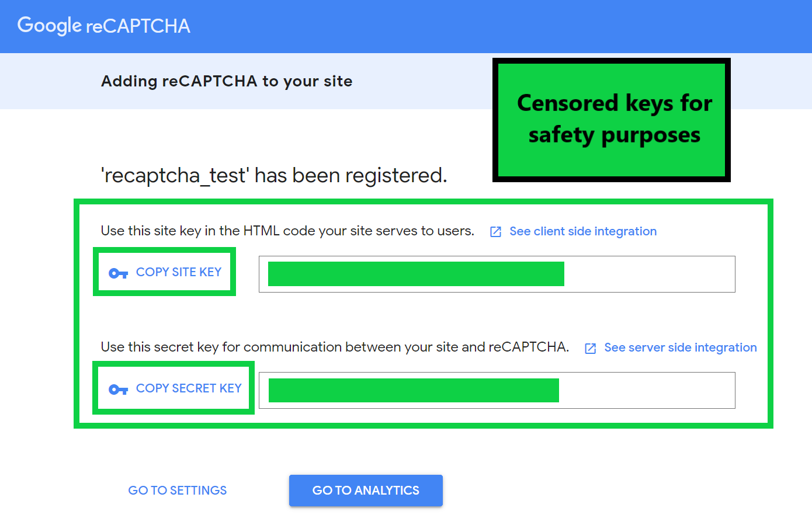Select the censored green site key value
The height and width of the screenshot is (532, 812).
tap(416, 274)
